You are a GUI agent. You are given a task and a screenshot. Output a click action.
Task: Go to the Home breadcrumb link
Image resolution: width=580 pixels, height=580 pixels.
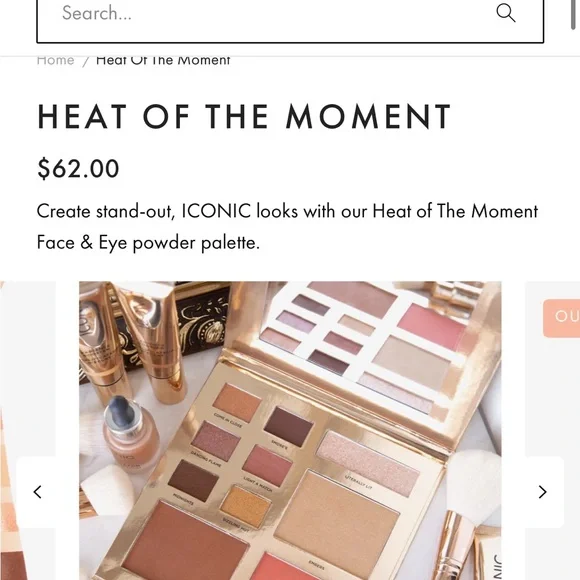click(x=55, y=60)
